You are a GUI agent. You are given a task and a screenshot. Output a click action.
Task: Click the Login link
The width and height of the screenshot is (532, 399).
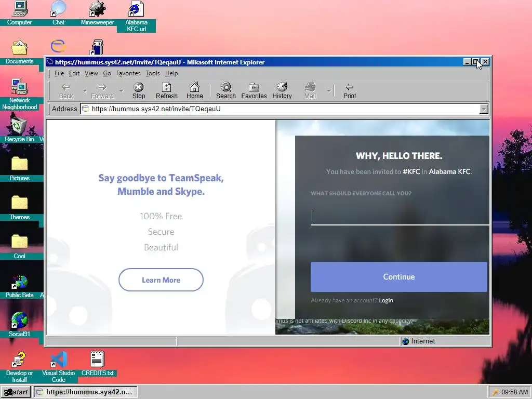(x=386, y=300)
